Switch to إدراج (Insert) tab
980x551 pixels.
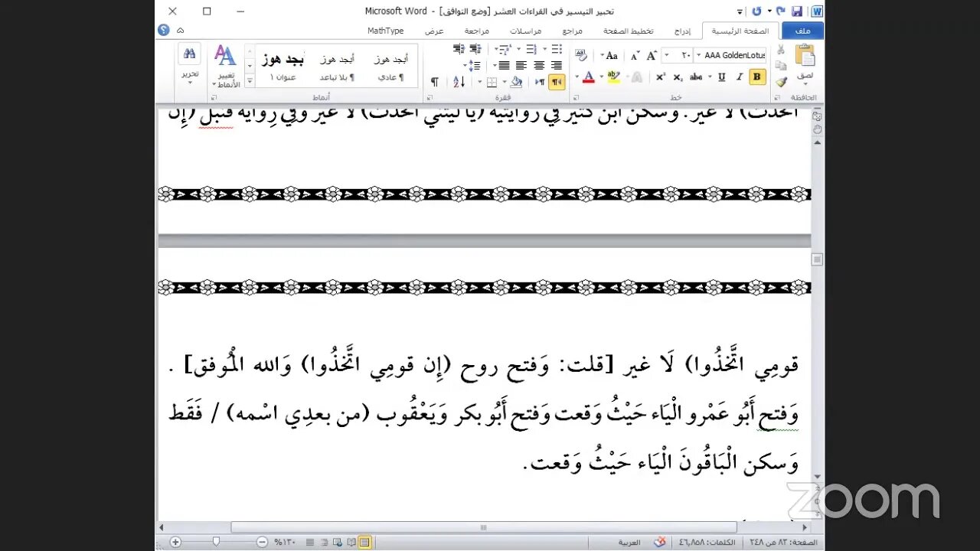pos(682,31)
